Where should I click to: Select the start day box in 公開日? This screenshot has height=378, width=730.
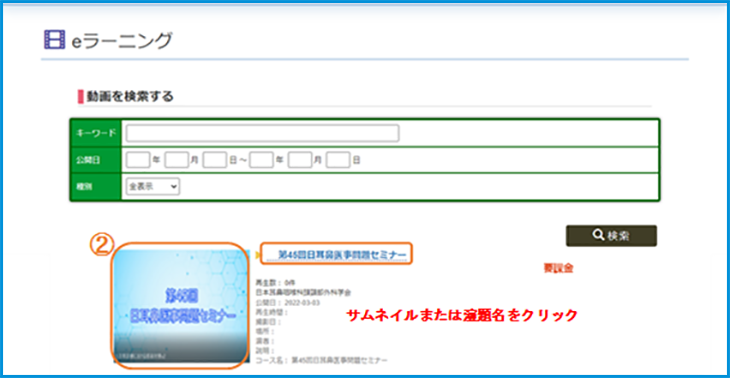click(x=214, y=160)
